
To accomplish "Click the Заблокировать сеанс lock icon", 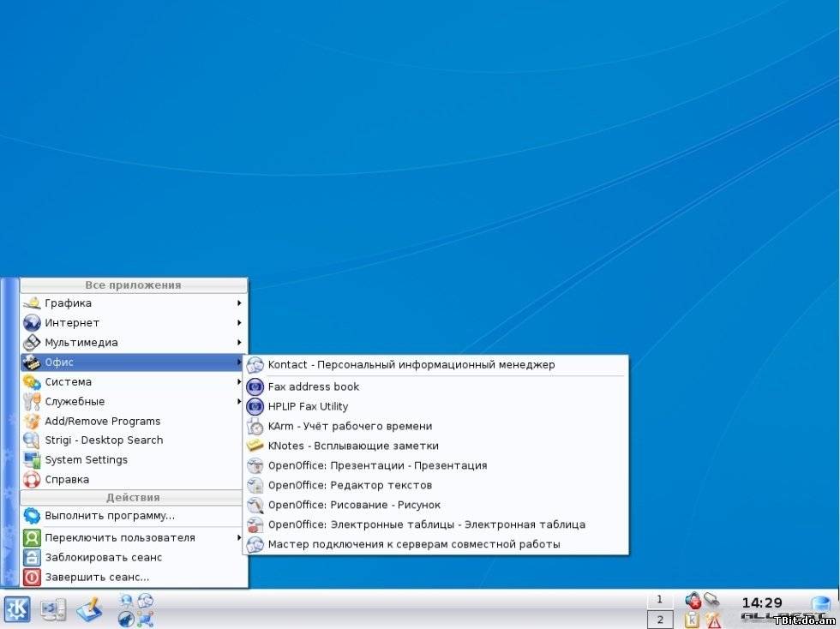I will pyautogui.click(x=32, y=557).
